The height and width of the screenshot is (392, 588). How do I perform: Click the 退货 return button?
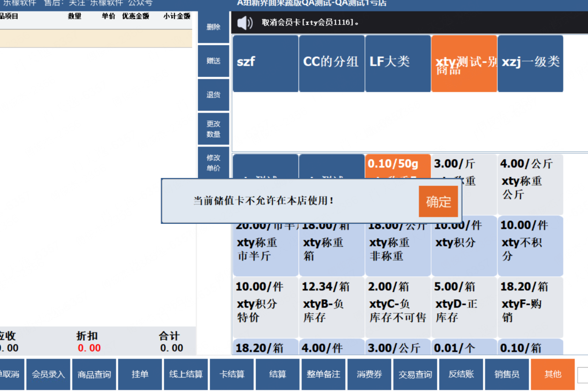214,95
